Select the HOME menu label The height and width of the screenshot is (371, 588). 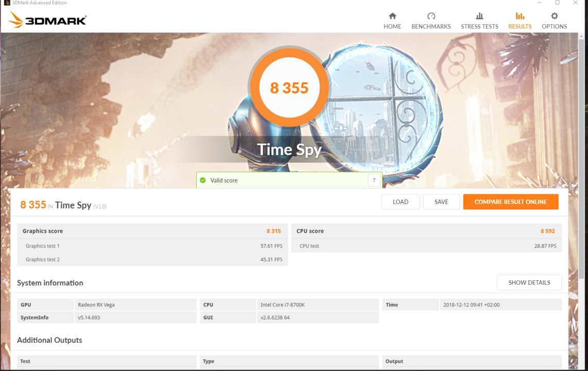392,27
